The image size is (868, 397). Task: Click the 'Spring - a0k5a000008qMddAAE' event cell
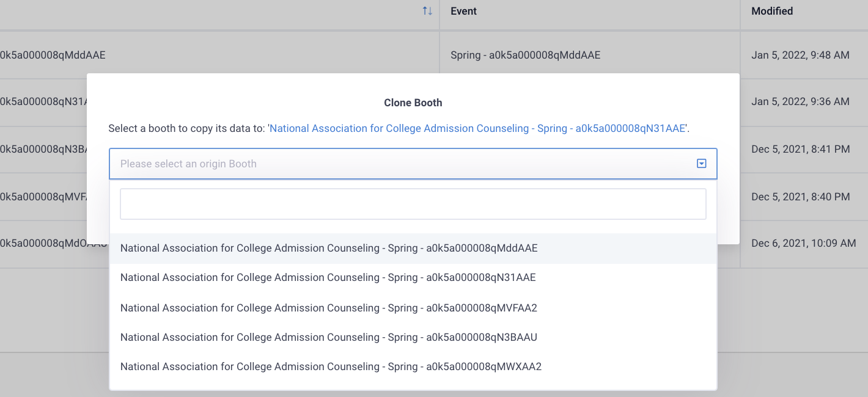525,55
